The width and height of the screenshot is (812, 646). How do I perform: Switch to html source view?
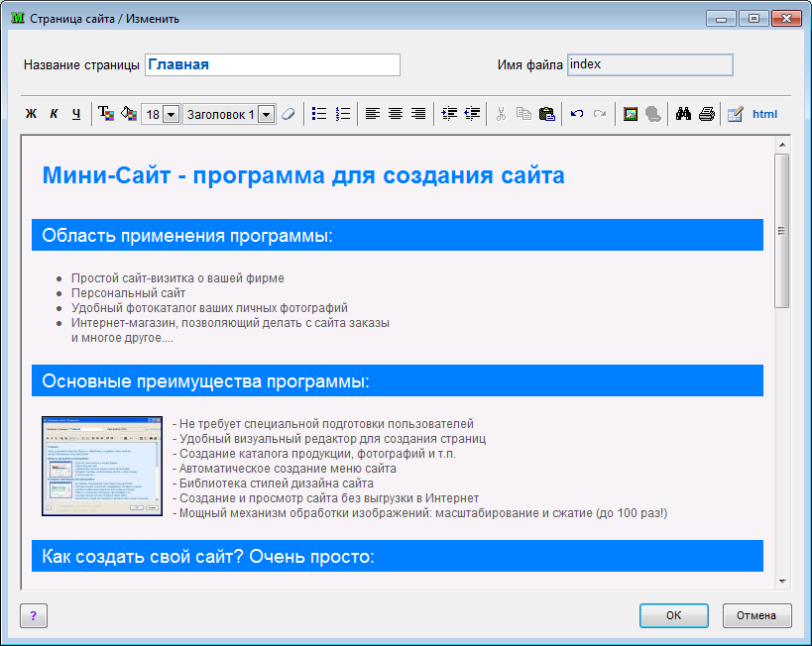tap(764, 114)
